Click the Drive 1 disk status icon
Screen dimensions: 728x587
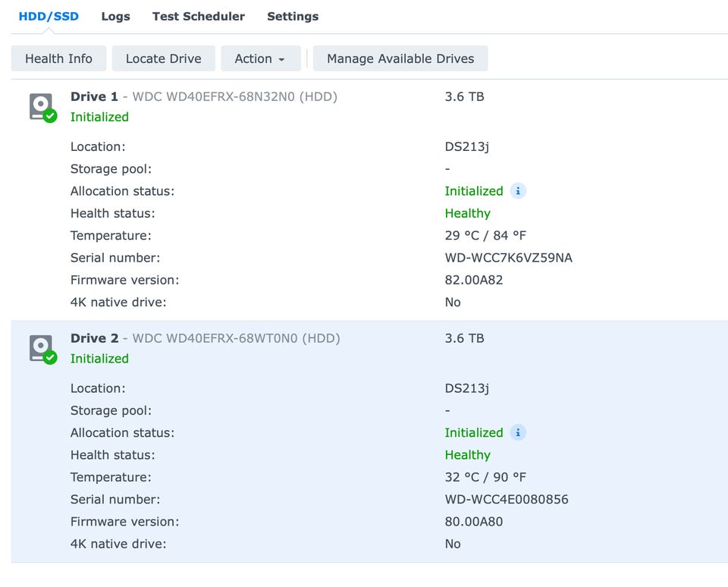(x=42, y=107)
